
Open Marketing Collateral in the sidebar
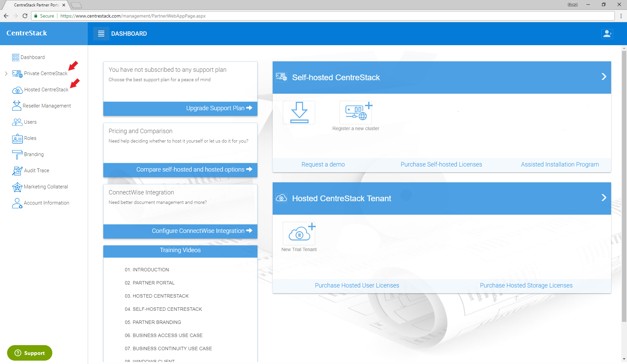46,187
